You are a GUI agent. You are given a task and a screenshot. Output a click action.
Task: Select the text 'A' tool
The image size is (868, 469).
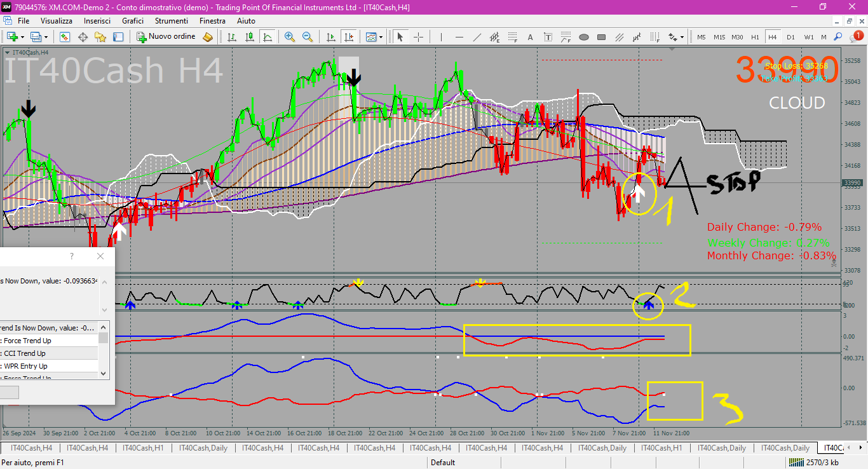pos(530,37)
